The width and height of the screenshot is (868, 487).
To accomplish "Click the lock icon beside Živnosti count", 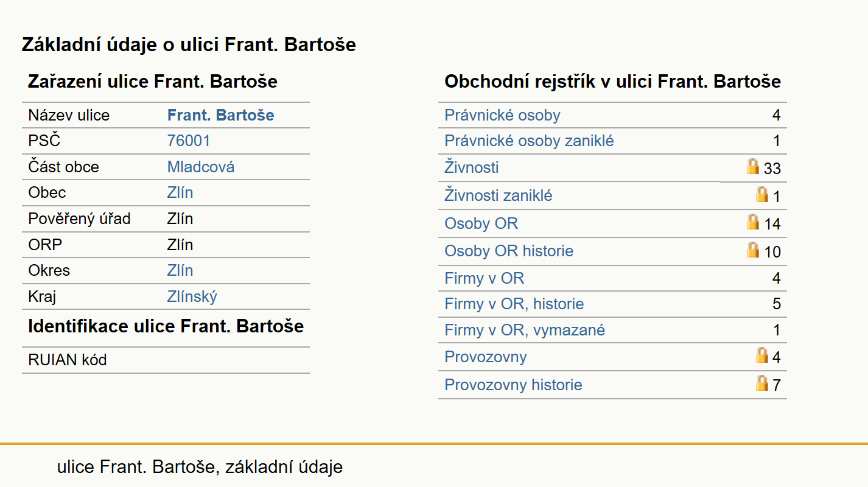I will tap(753, 166).
